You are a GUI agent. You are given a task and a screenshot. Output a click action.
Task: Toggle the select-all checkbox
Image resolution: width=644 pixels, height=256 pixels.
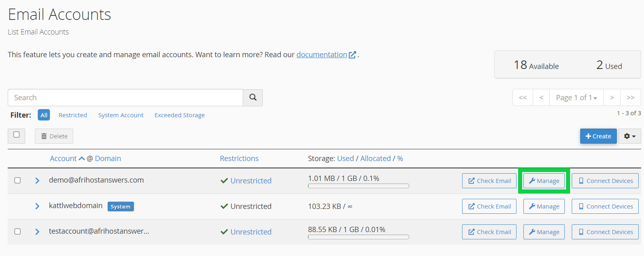click(x=17, y=135)
